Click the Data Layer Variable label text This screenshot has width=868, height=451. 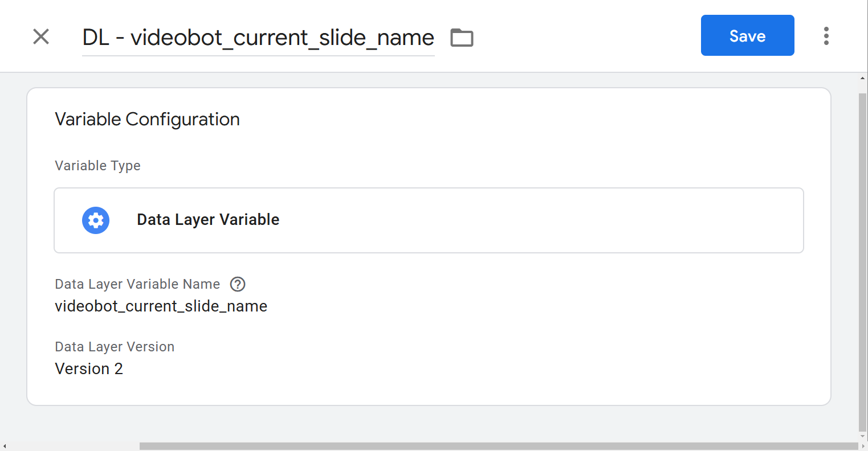tap(207, 219)
